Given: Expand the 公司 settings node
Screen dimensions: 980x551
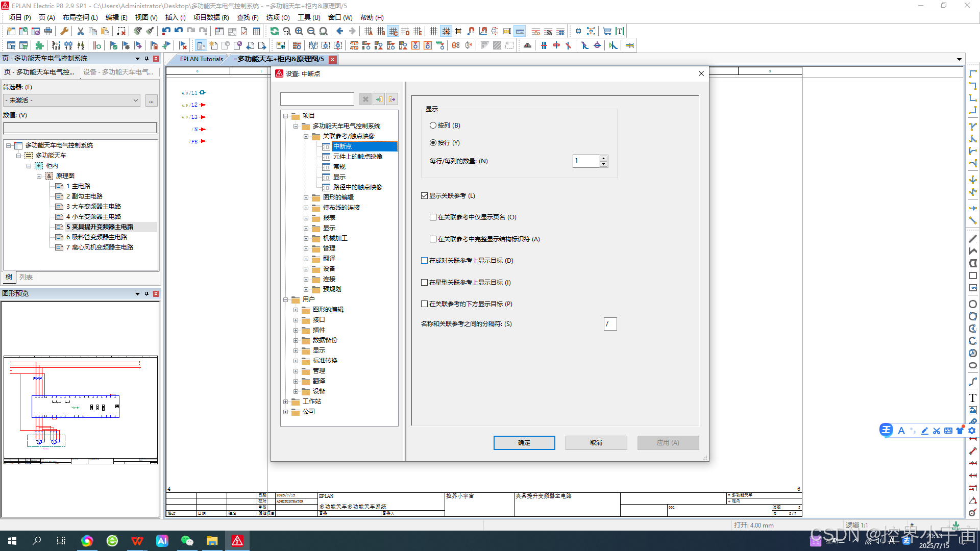Looking at the screenshot, I should (x=285, y=412).
